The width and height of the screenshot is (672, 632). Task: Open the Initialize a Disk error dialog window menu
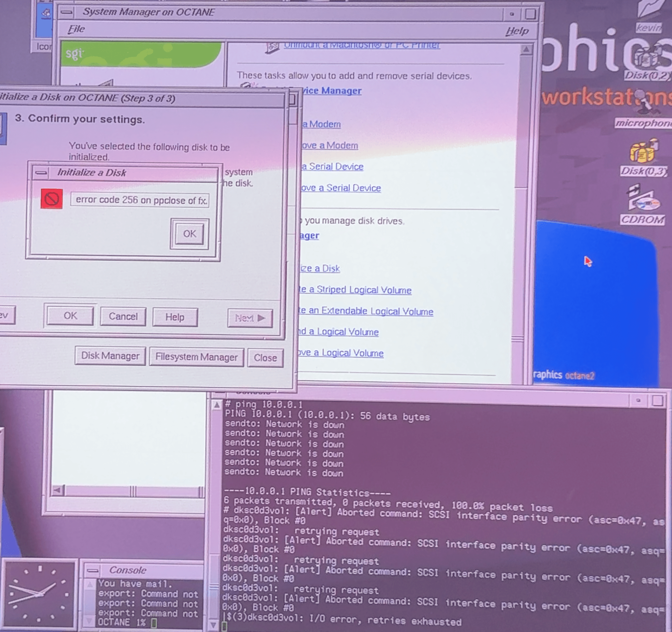(x=41, y=173)
